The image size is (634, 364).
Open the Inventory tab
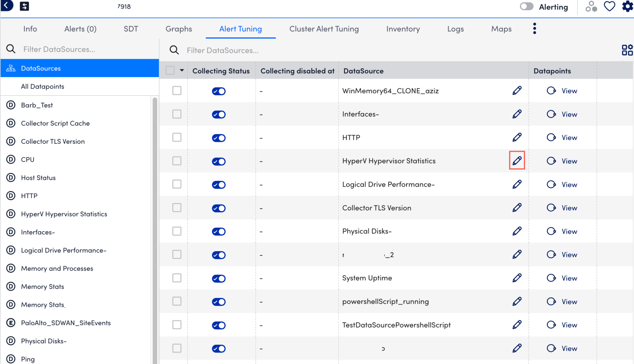[402, 28]
